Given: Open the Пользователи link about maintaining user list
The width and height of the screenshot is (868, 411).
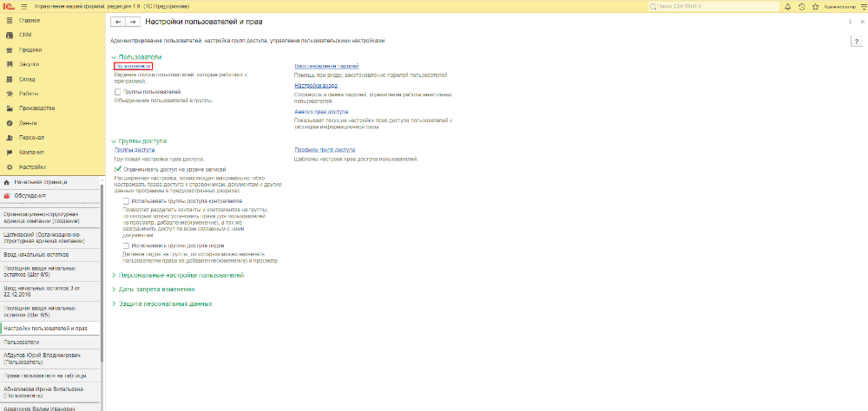Looking at the screenshot, I should (x=133, y=67).
